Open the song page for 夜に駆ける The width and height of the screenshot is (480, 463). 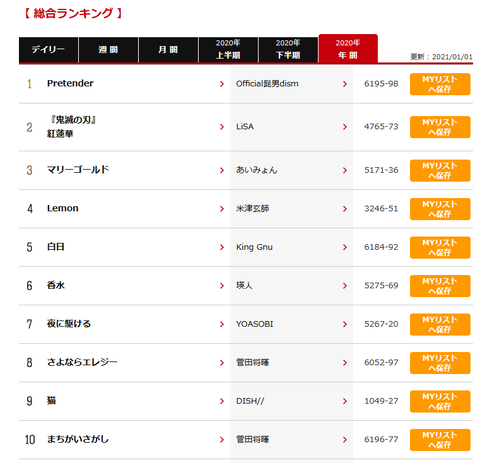click(x=69, y=324)
